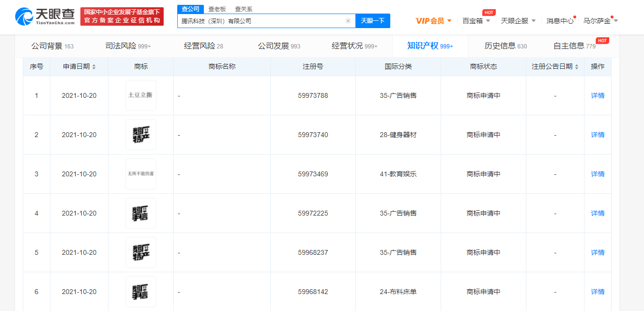Clear the search box with X icon
644x311 pixels.
[348, 21]
